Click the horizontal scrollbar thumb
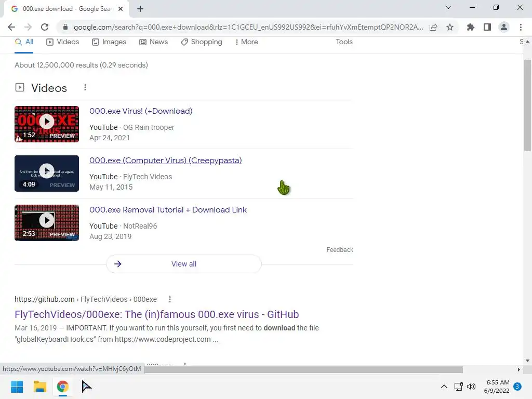Screen dimensions: 532x399 pyautogui.click(x=304, y=369)
